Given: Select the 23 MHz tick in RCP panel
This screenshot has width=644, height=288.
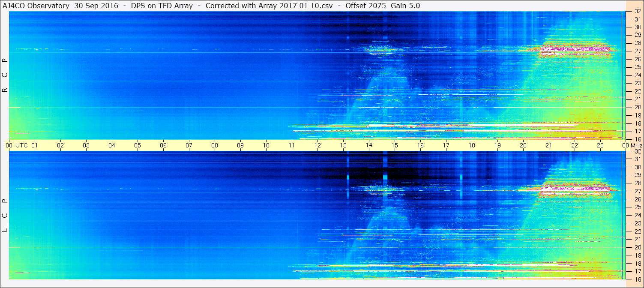Looking at the screenshot, I should coord(637,83).
